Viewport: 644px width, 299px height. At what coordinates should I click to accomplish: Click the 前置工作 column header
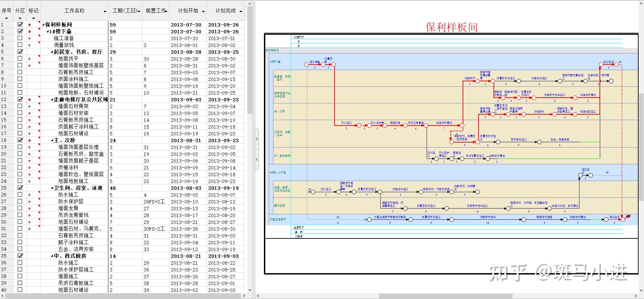point(156,11)
